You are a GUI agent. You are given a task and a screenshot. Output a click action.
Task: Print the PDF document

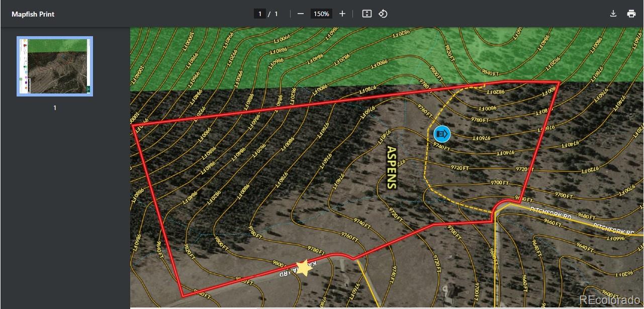point(631,14)
